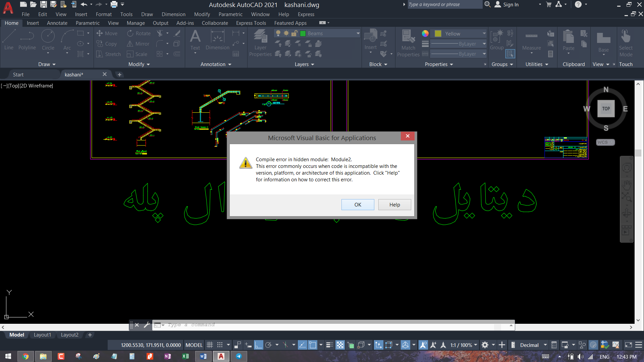Viewport: 644px width, 362px height.
Task: Click the WCS button below ViewCube
Action: (605, 142)
